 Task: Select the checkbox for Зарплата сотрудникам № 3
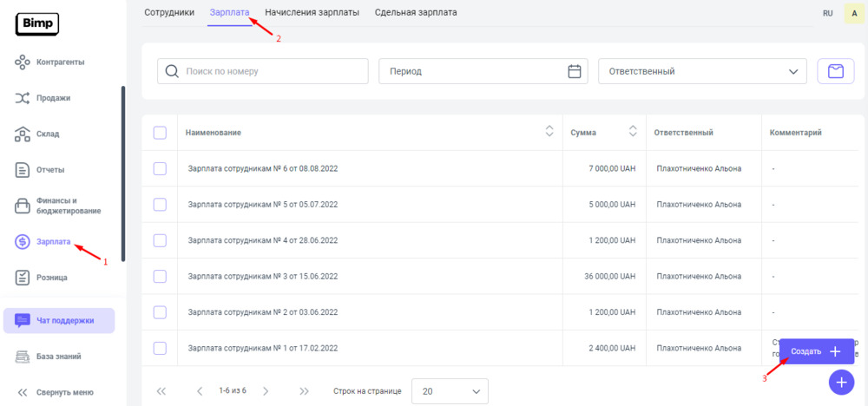point(160,276)
